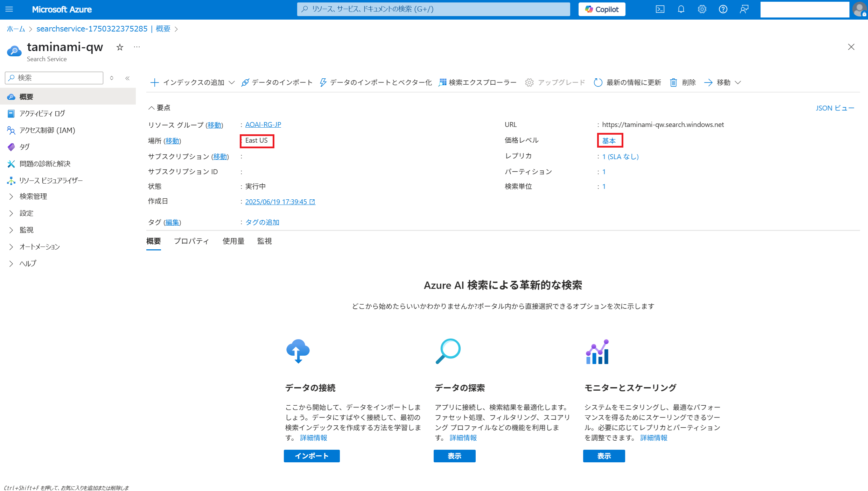Click the 検索エクスプローラー toolbar icon
Screen dimensions: 868x491
tap(442, 83)
